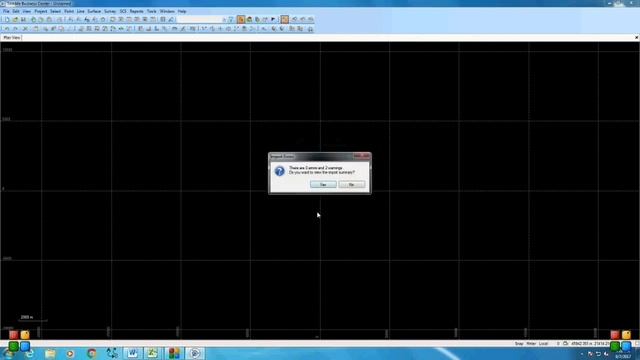Click the second highlighted orange toolbar icon

tap(284, 19)
